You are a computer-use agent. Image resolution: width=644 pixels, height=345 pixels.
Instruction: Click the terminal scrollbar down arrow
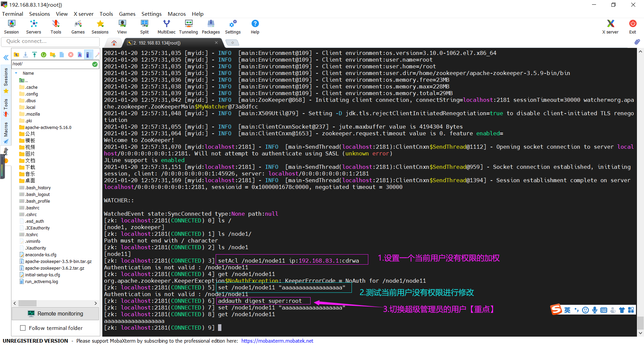click(640, 333)
